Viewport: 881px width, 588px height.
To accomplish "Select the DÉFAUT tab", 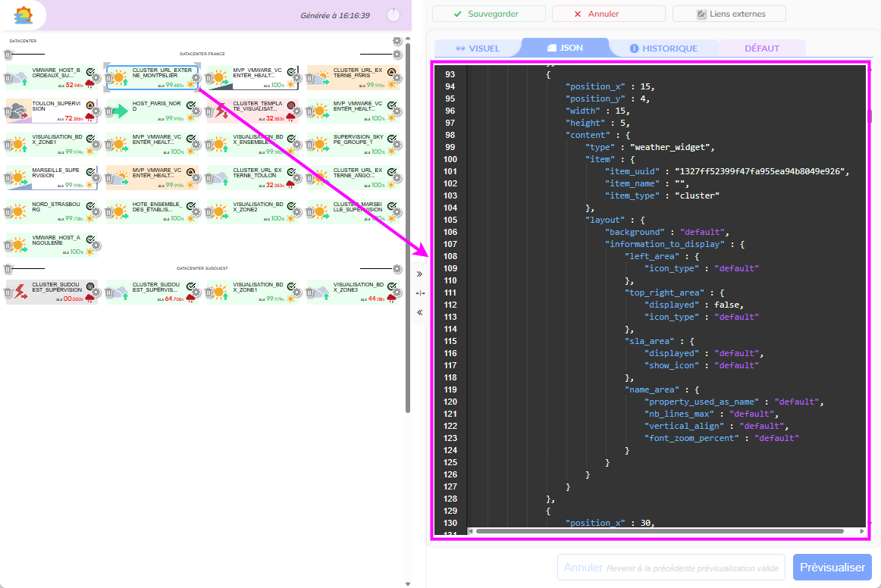I will pyautogui.click(x=761, y=48).
